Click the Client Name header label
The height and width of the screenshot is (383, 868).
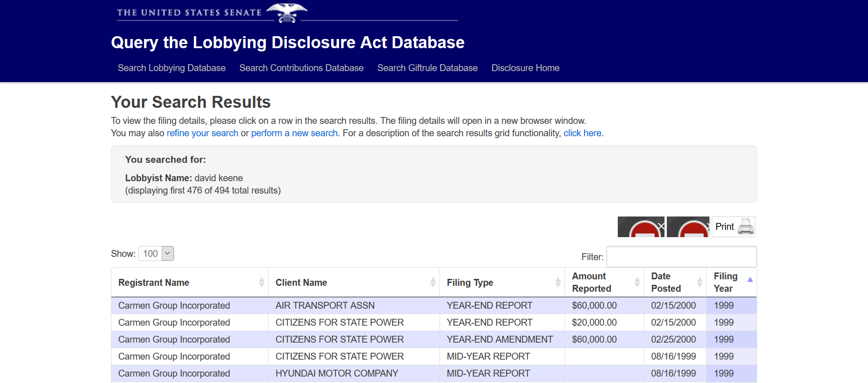pyautogui.click(x=301, y=283)
